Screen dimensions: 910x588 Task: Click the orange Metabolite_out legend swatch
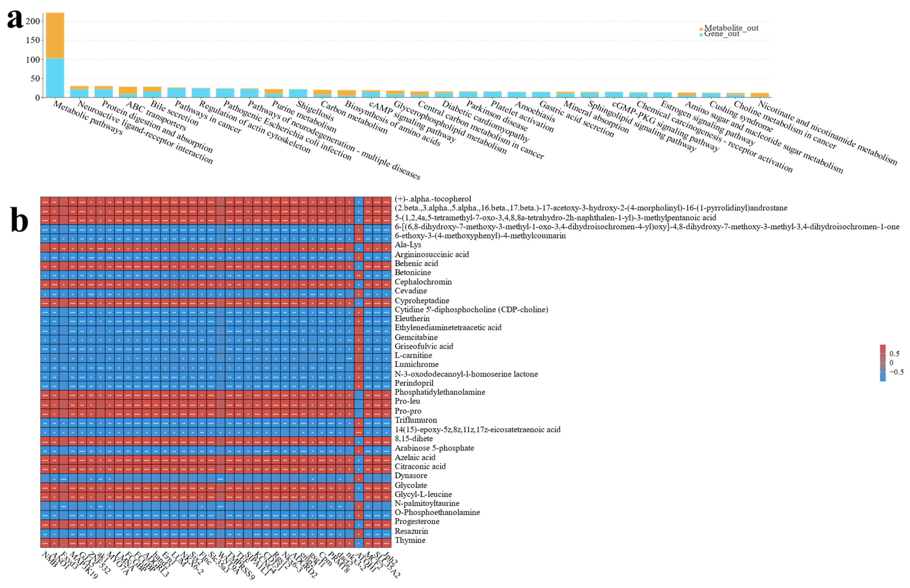701,29
